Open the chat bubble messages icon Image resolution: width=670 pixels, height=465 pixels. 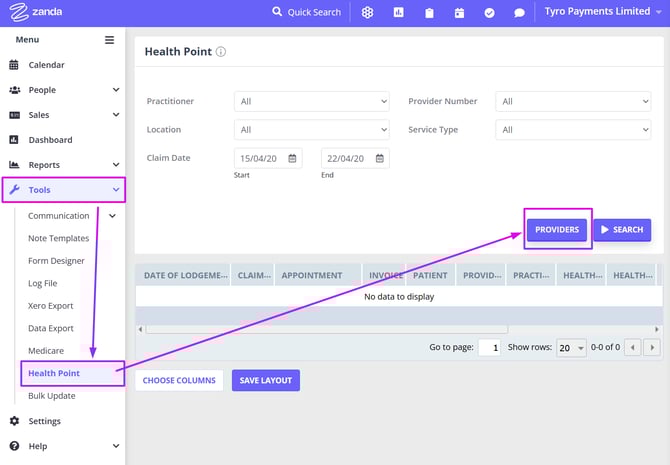coord(519,13)
